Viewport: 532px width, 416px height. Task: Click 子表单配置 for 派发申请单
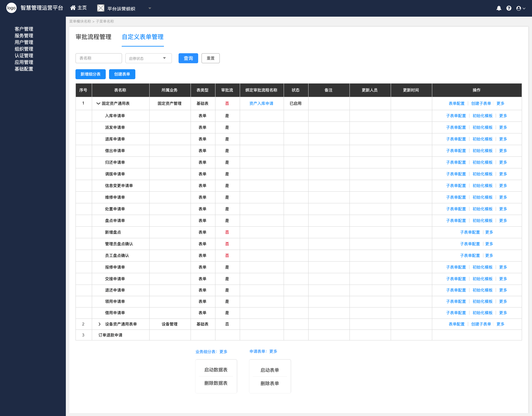456,127
